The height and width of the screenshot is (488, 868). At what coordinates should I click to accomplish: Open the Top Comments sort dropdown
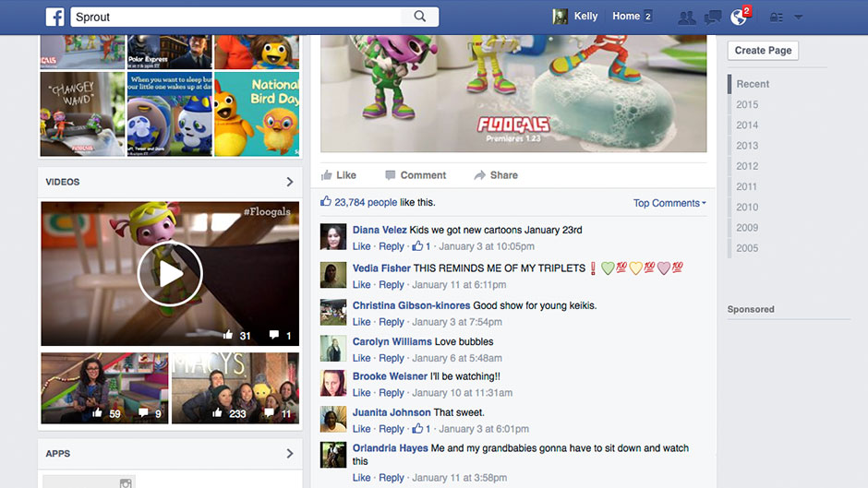pos(669,203)
